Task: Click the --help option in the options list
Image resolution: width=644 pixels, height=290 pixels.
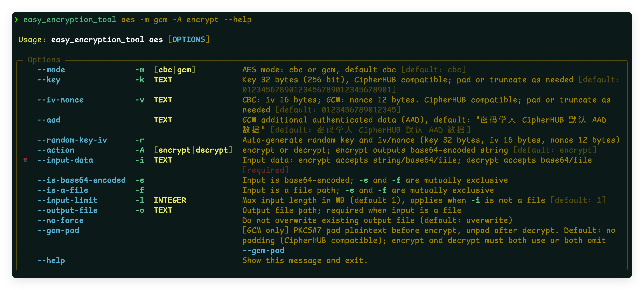Action: point(51,261)
